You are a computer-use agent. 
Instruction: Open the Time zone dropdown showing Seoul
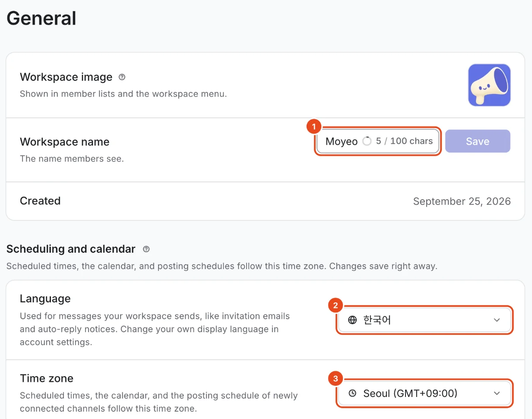[424, 394]
